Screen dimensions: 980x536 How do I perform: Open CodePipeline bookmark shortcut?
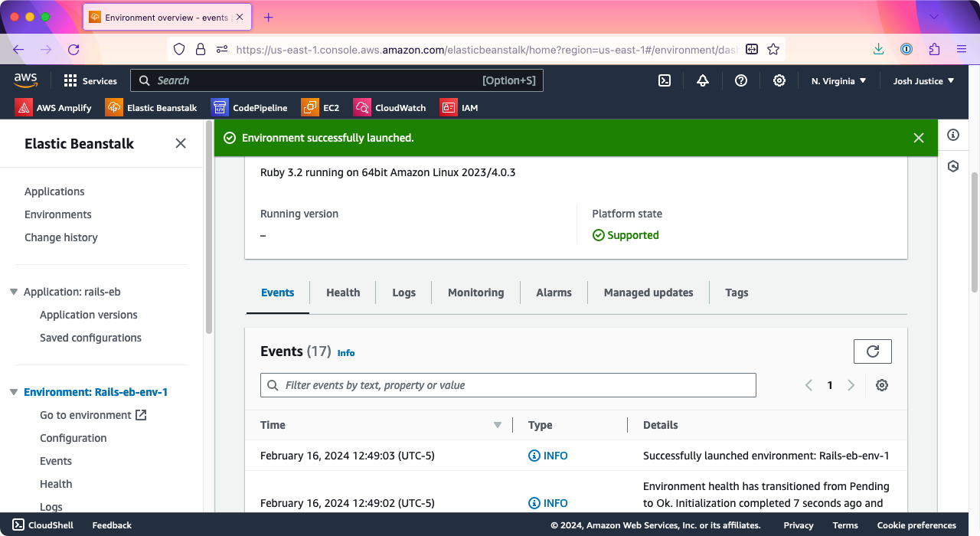click(x=250, y=107)
